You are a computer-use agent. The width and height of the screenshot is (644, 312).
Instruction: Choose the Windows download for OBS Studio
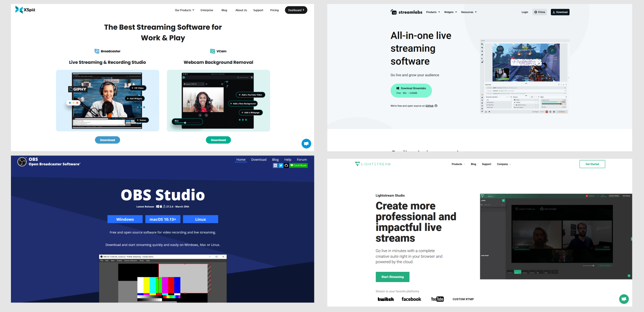click(125, 219)
